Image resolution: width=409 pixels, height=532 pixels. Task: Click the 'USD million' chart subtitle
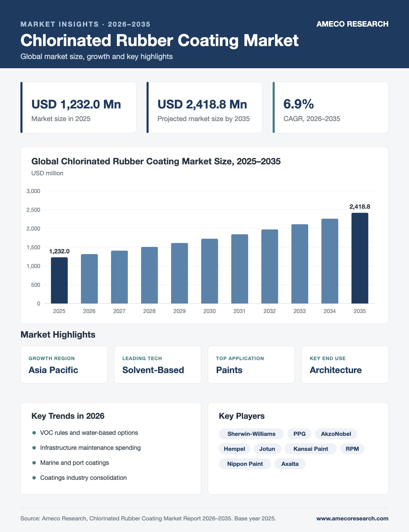[47, 173]
